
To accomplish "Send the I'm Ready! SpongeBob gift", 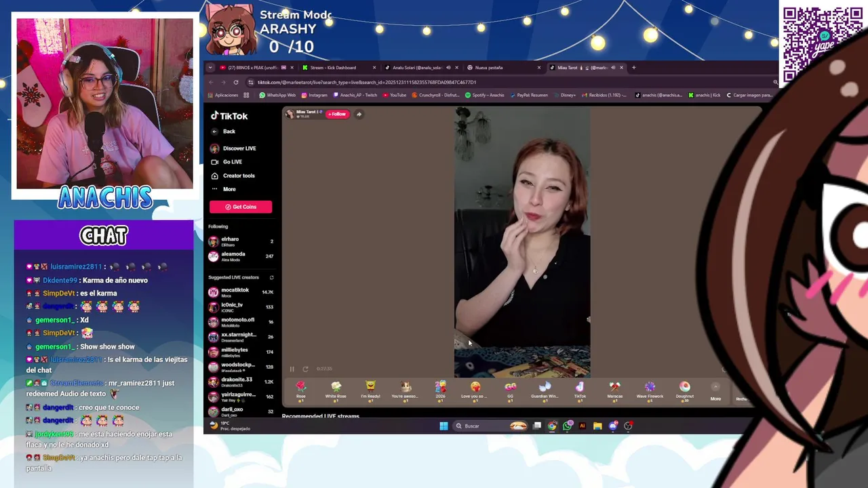I will (370, 391).
